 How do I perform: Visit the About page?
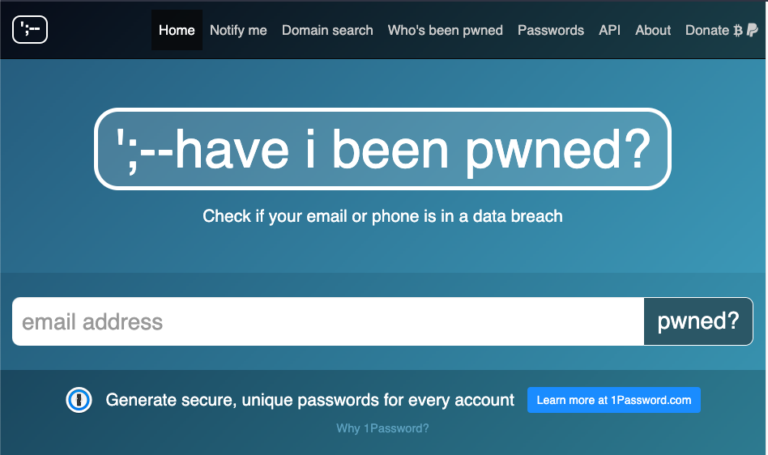coord(653,30)
